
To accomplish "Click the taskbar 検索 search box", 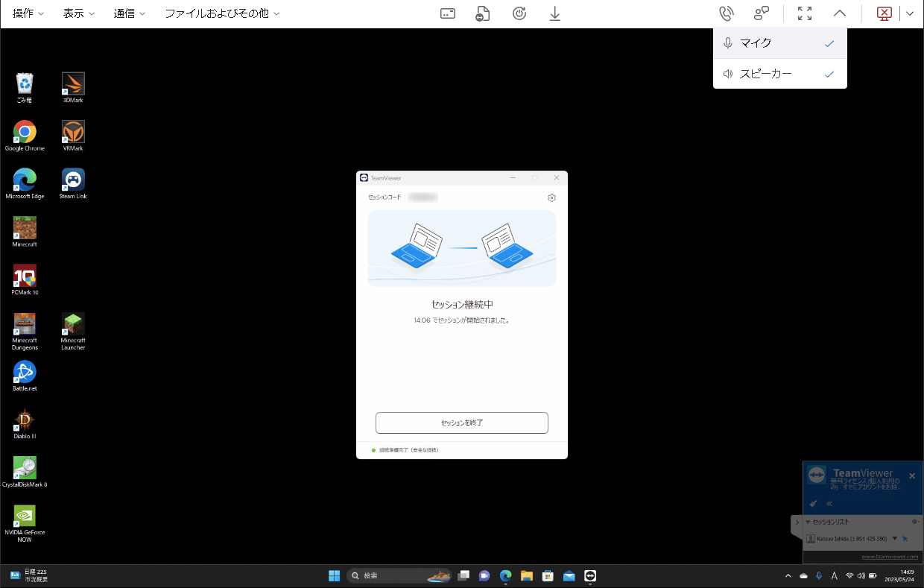I will point(399,575).
